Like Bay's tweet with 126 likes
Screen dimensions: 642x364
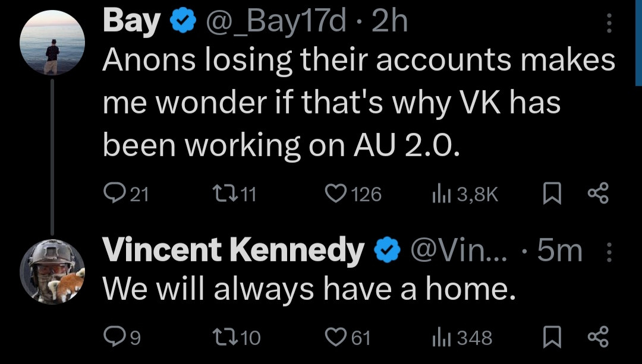(x=336, y=194)
